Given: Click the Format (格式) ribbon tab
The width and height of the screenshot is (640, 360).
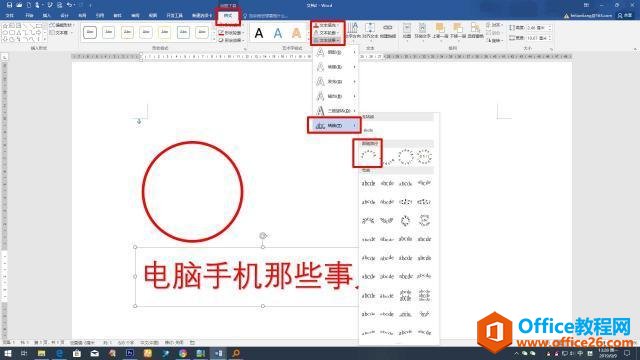Looking at the screenshot, I should (228, 16).
